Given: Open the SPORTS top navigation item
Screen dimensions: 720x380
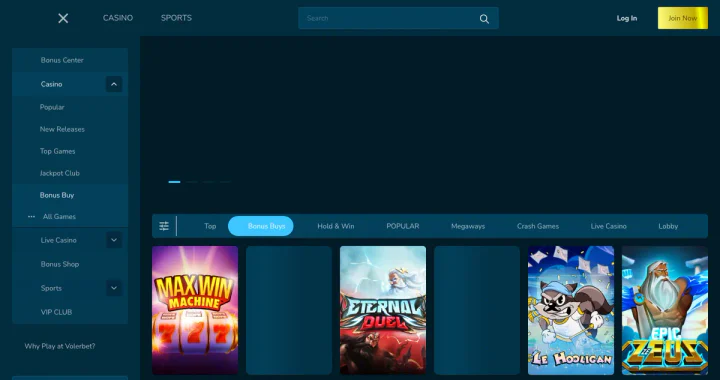Looking at the screenshot, I should pyautogui.click(x=176, y=18).
